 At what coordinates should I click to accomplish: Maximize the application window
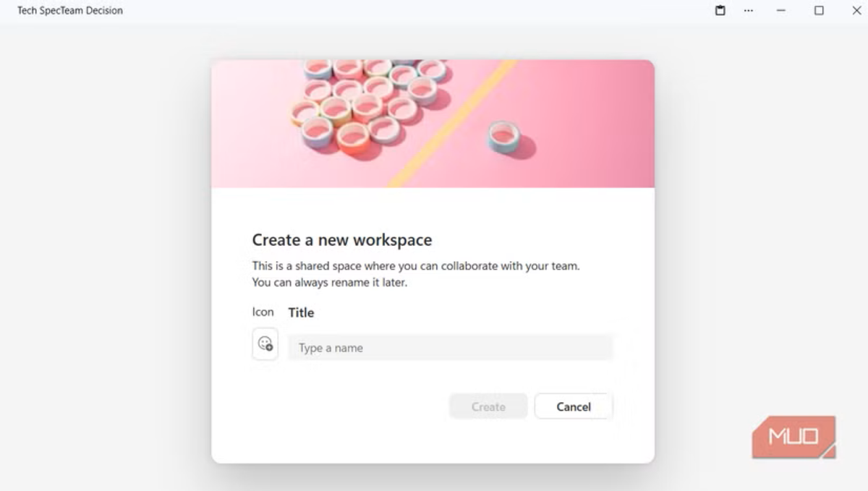(x=819, y=11)
